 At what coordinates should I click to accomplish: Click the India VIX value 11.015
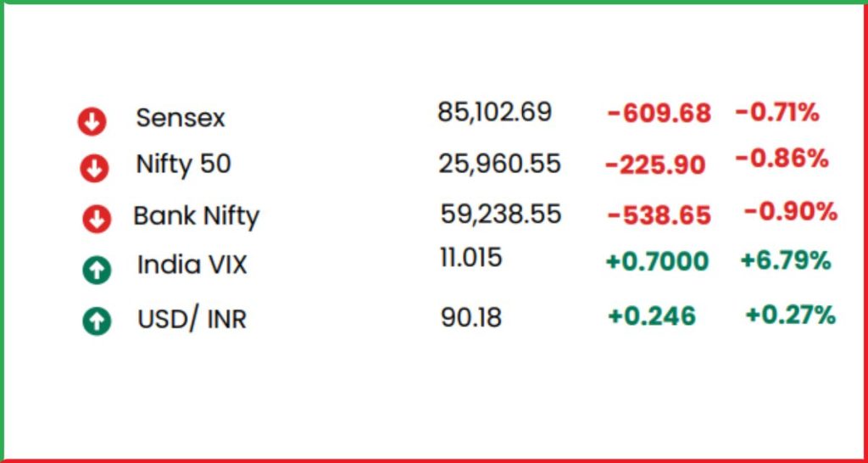(x=471, y=258)
